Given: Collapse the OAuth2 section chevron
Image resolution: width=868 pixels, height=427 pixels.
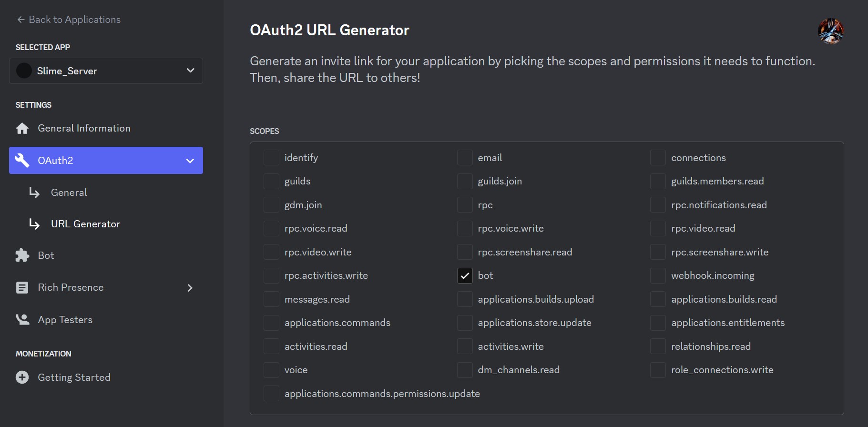Looking at the screenshot, I should pos(190,160).
